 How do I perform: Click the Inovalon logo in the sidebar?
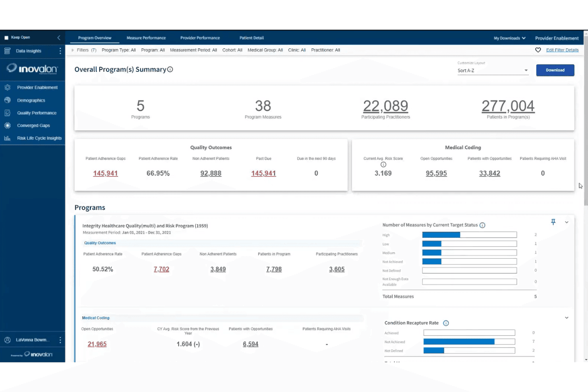point(33,69)
